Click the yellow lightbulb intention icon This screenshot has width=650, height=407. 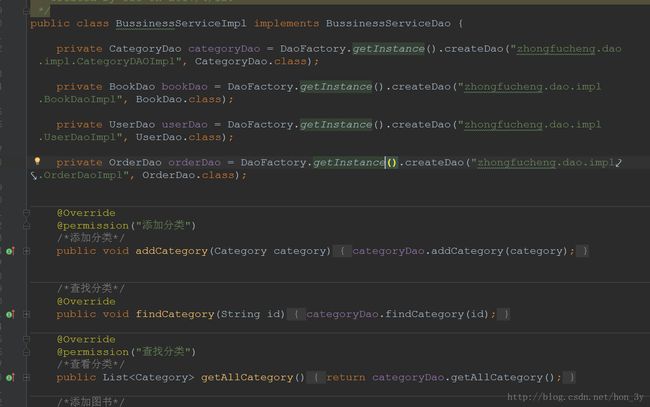click(37, 161)
